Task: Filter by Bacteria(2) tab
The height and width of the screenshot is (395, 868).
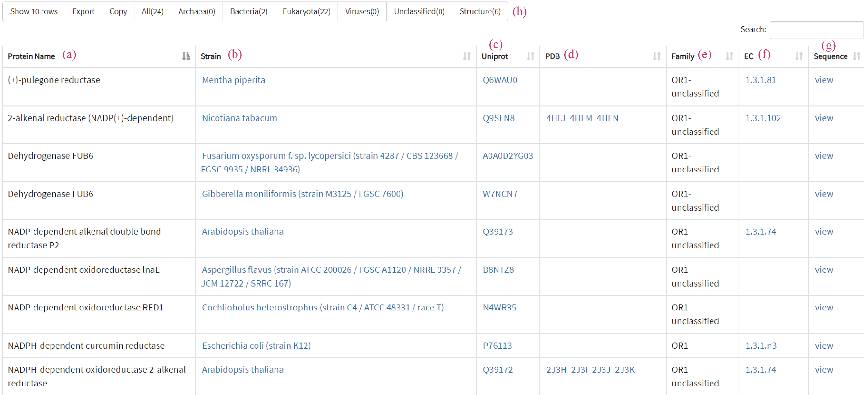Action: click(x=248, y=11)
